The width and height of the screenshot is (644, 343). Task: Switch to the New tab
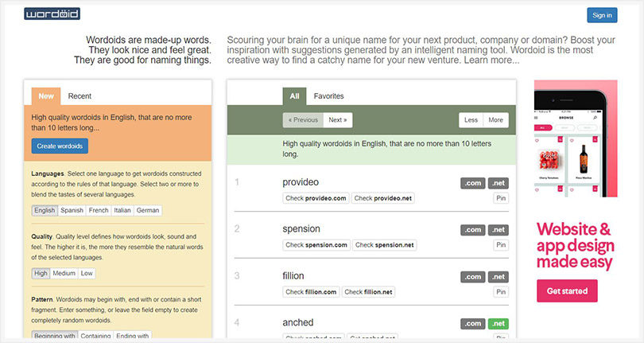46,95
